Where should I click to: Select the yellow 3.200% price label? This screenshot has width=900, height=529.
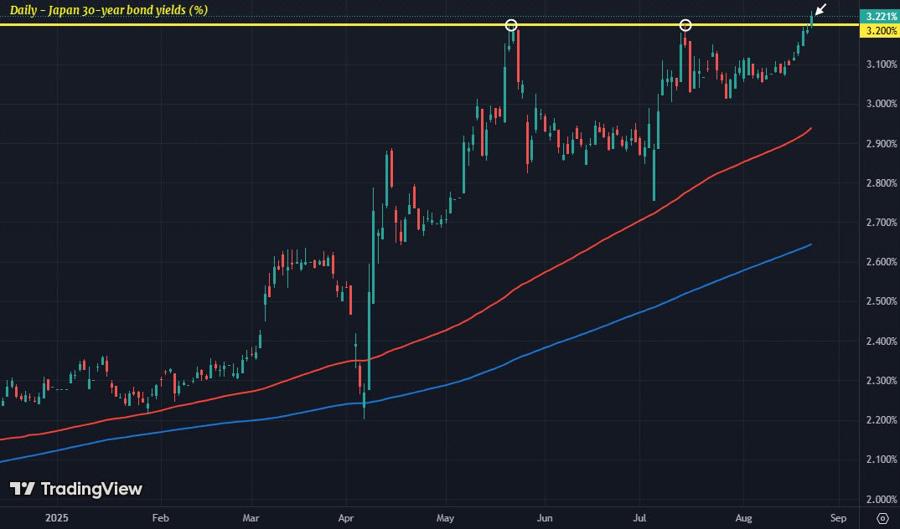pyautogui.click(x=879, y=30)
